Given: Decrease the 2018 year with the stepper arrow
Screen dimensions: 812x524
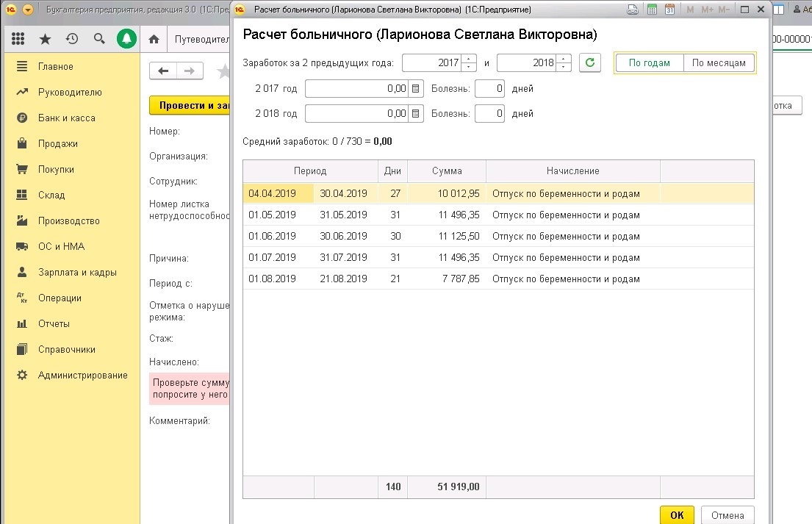Looking at the screenshot, I should [564, 66].
